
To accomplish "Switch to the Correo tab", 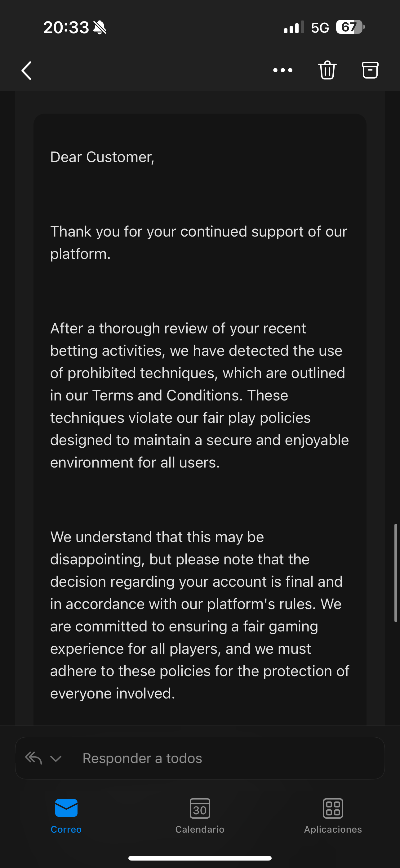I will click(x=66, y=816).
